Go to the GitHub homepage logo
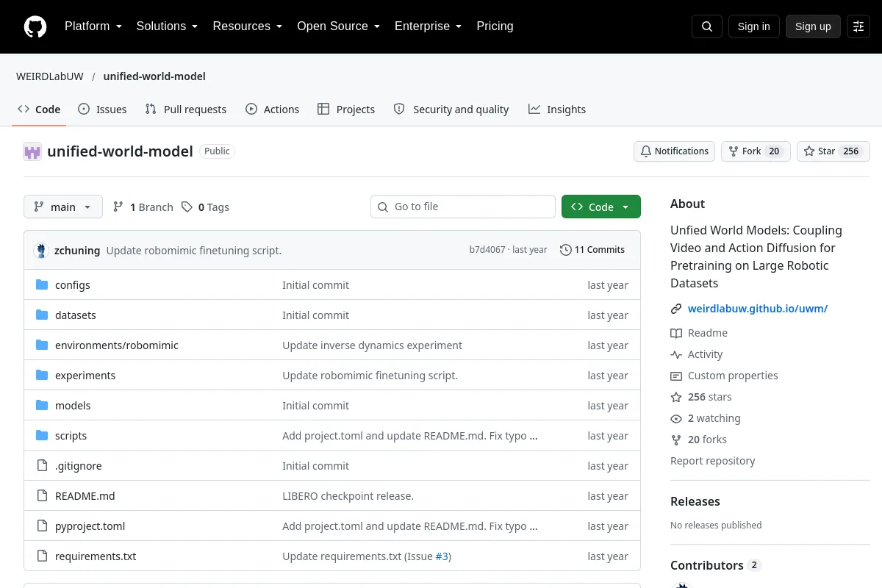The width and height of the screenshot is (882, 588). coord(35,26)
